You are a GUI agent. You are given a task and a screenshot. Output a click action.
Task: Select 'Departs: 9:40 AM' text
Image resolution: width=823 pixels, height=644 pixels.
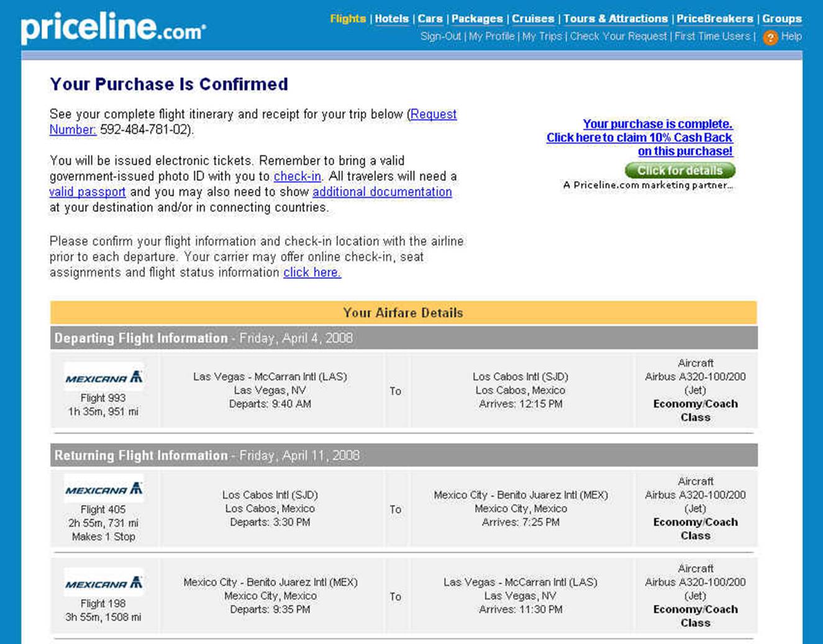point(270,404)
